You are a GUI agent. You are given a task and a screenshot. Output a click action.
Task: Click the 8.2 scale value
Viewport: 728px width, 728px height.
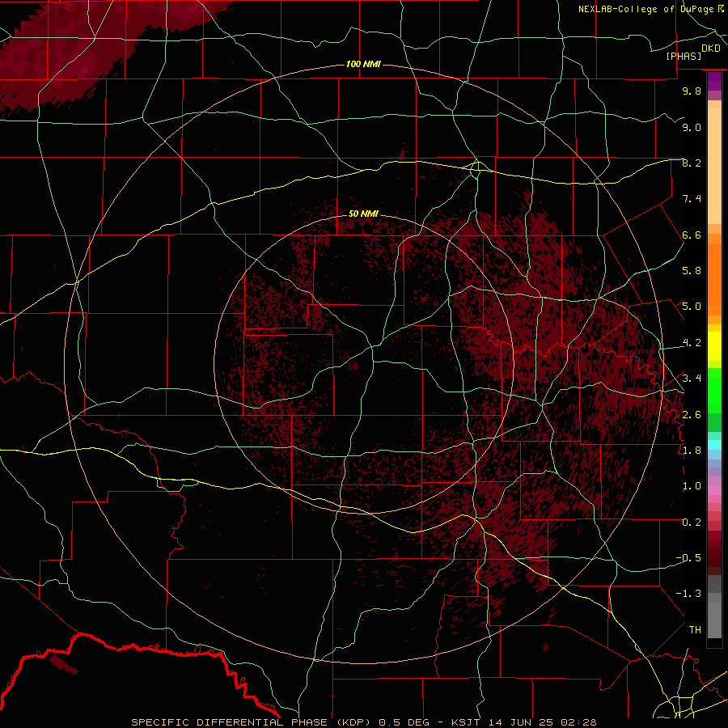pyautogui.click(x=692, y=163)
